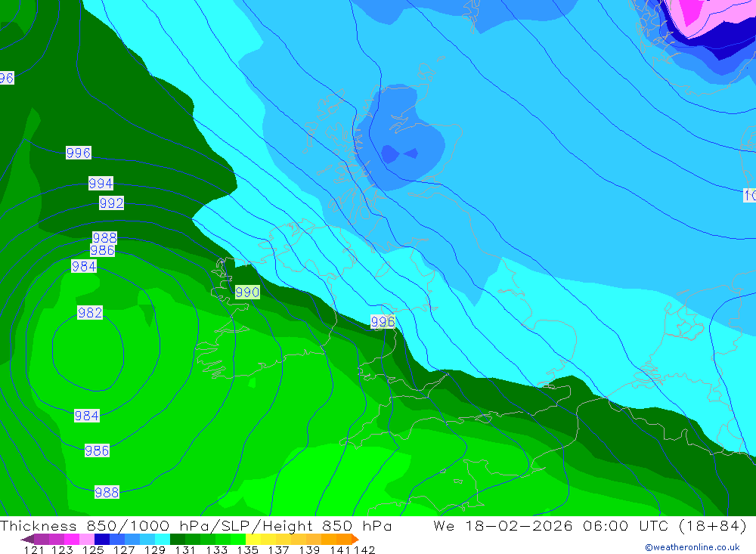Click the 137 legend value
The width and height of the screenshot is (756, 554).
[278, 550]
